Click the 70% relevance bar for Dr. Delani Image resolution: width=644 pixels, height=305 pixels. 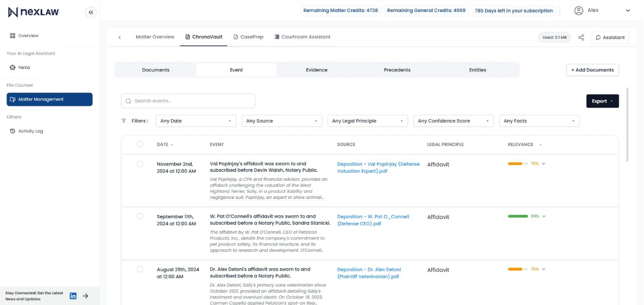[x=518, y=269]
